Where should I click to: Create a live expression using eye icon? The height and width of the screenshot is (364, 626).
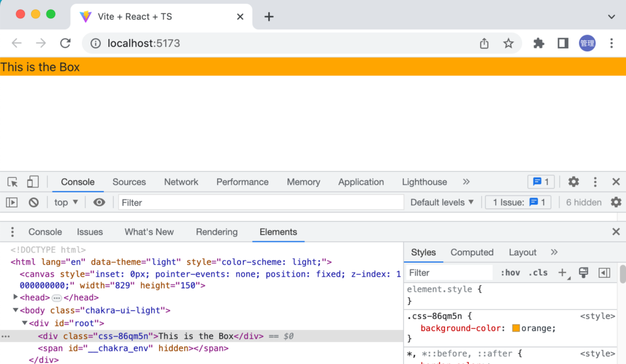pos(99,203)
